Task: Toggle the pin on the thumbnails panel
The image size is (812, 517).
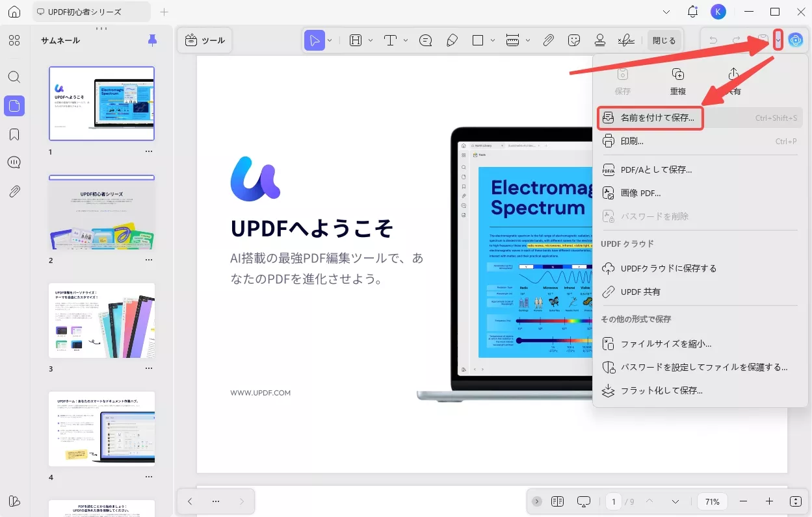Action: tap(151, 40)
